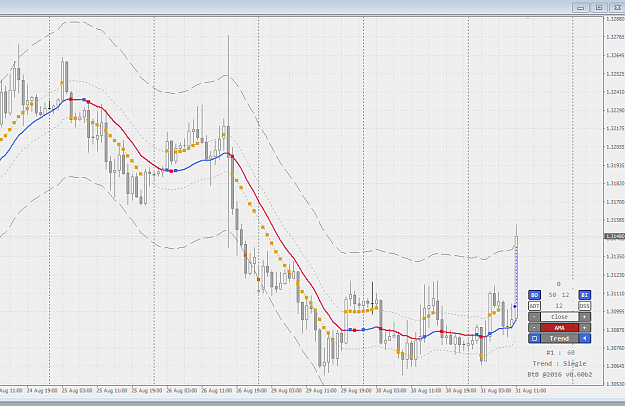Viewport: 625px width, 406px height.
Task: Click the '26 Aug 11:00' time label
Action: pos(217,391)
